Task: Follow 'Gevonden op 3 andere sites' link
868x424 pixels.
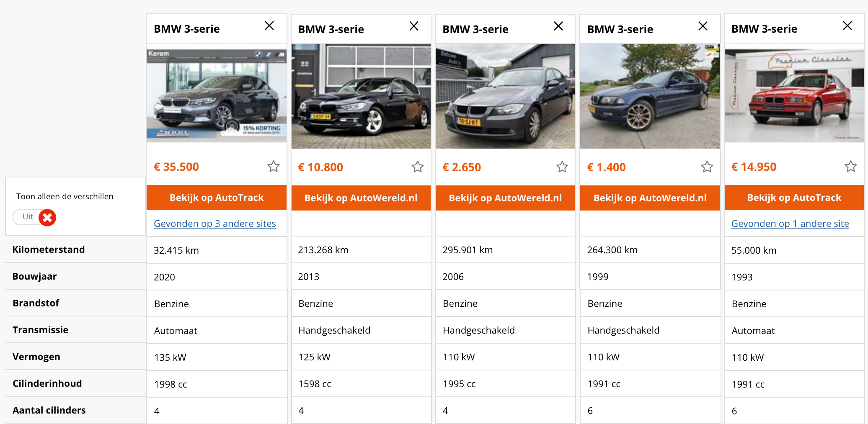Action: (215, 224)
